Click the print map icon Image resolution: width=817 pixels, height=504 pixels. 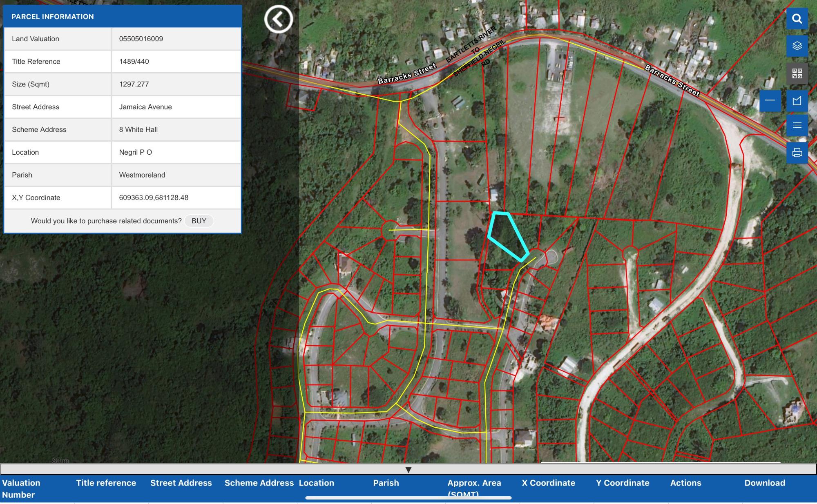coord(797,153)
